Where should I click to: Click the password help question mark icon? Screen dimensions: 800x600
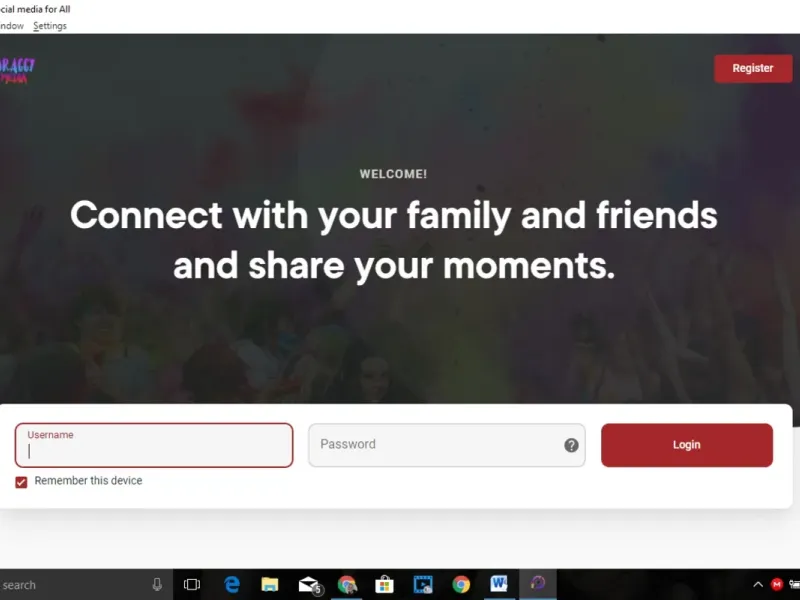click(x=571, y=445)
